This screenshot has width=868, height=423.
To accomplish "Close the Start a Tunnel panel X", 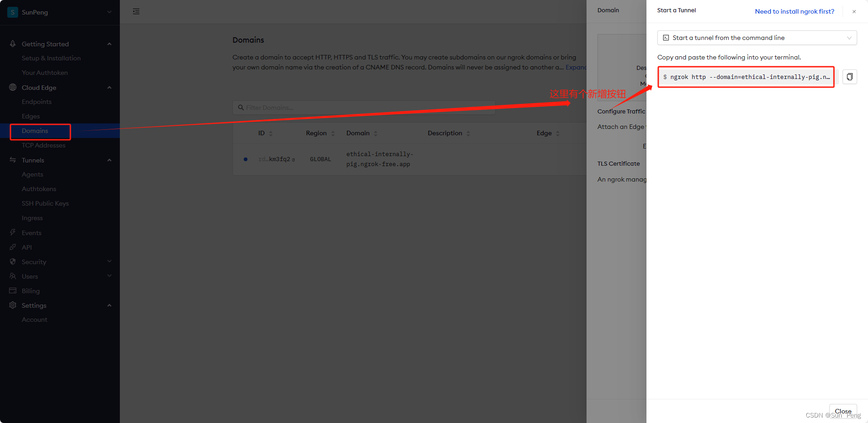I will coord(854,11).
